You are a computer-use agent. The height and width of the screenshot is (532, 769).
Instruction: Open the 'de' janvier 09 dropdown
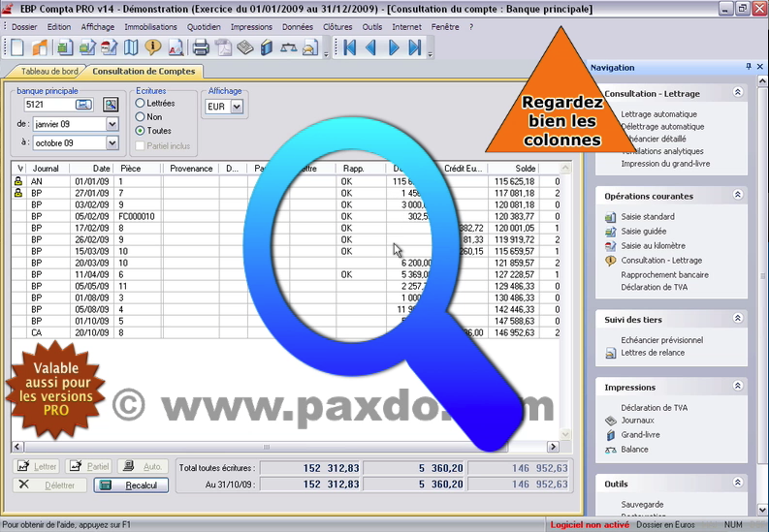click(112, 124)
